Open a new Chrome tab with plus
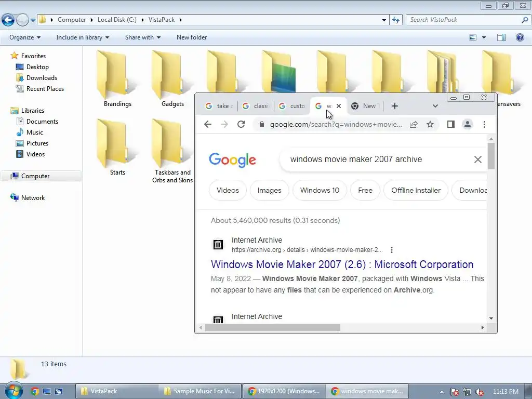The width and height of the screenshot is (532, 399). click(x=395, y=106)
